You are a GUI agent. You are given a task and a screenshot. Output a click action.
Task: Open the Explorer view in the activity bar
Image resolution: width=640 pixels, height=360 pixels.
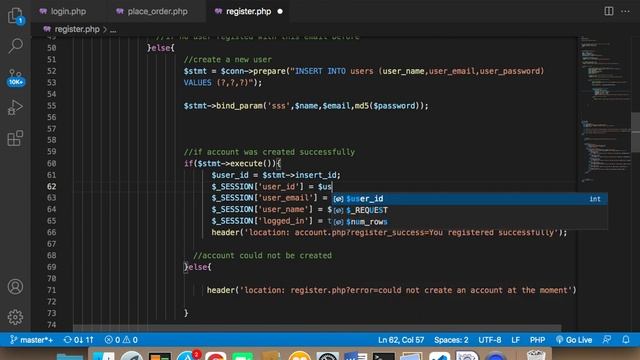pos(16,16)
